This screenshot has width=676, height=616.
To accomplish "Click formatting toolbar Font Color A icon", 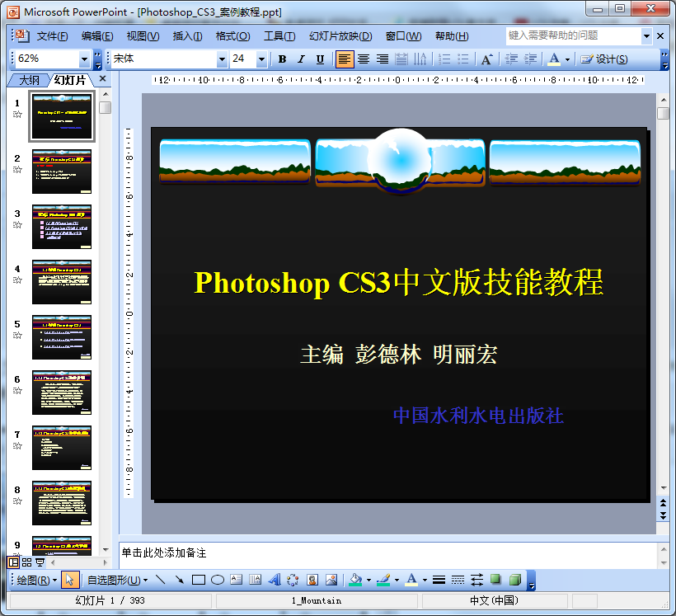I will point(555,59).
